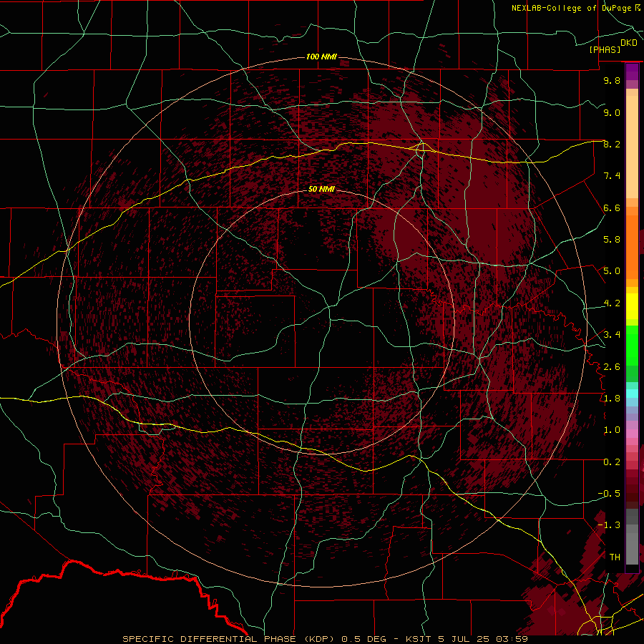644x644 pixels.
Task: Click the -0.5 scale value
Action: [609, 494]
